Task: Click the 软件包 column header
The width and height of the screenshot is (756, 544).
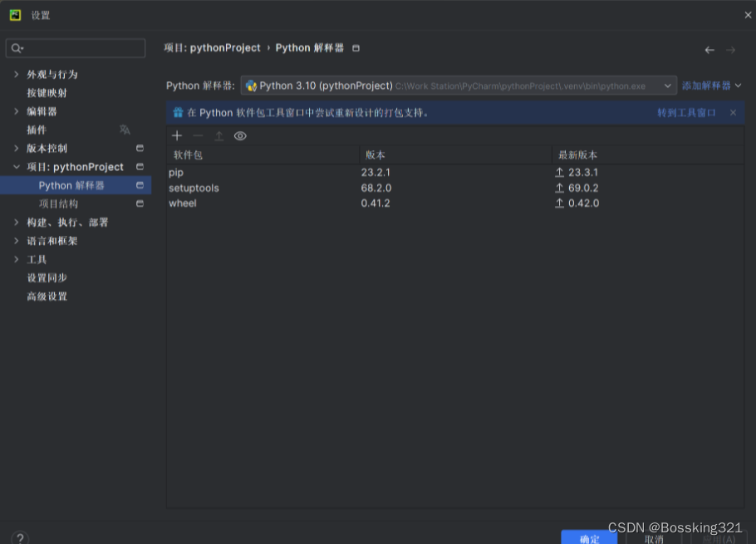Action: 263,155
